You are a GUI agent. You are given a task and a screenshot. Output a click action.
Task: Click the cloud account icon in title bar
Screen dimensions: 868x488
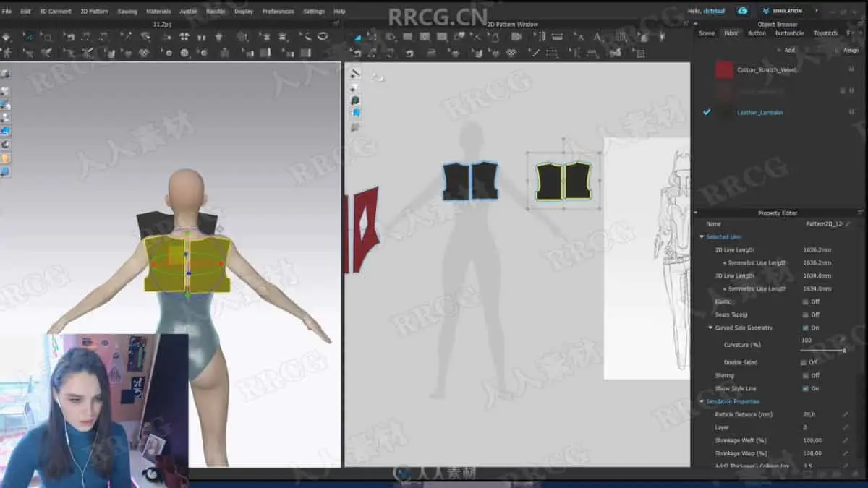coord(742,11)
